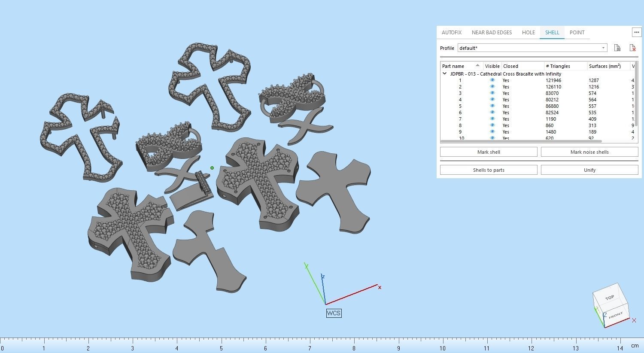This screenshot has width=644, height=353.
Task: Toggle visibility eye of shell 2
Action: pyautogui.click(x=492, y=86)
